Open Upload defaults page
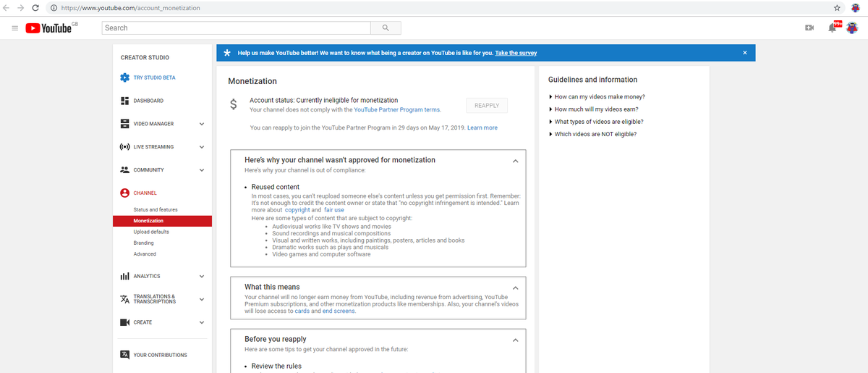The height and width of the screenshot is (373, 868). coord(151,232)
